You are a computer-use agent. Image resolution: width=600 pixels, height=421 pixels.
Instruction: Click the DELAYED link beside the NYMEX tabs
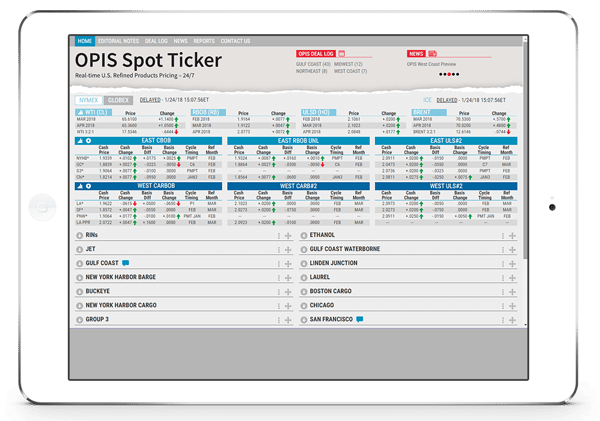150,100
